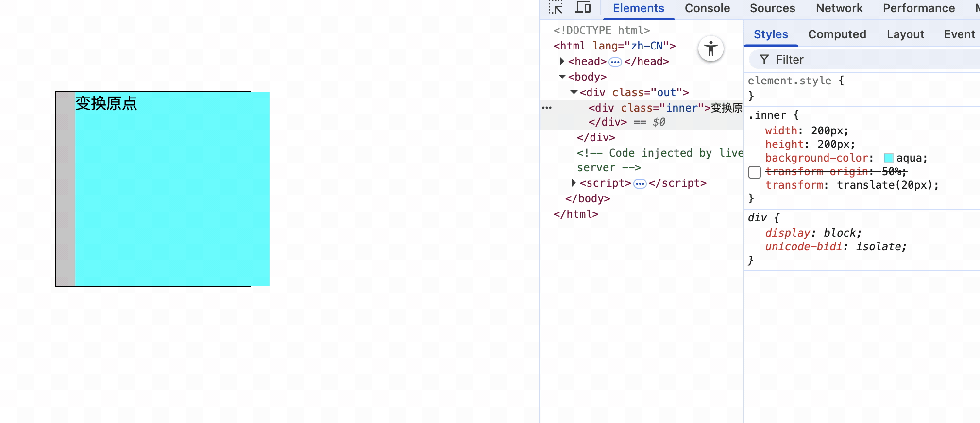The image size is (980, 423).
Task: Show collapsed head contents ellipsis
Action: click(x=615, y=62)
